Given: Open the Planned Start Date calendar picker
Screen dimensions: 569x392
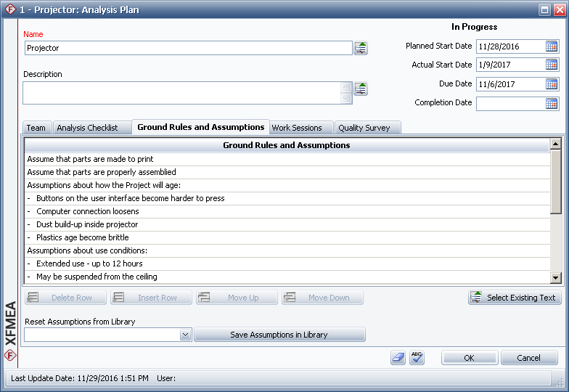Looking at the screenshot, I should [552, 46].
